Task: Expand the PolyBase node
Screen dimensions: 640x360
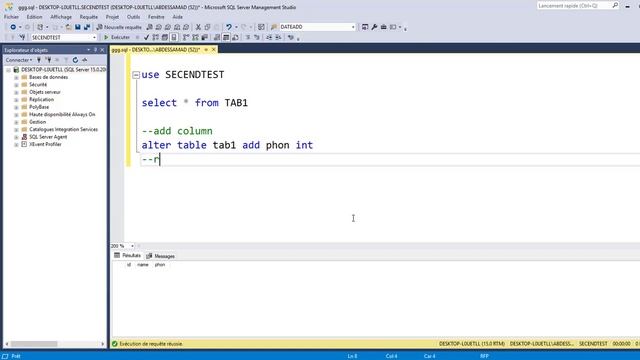Action: pyautogui.click(x=16, y=107)
